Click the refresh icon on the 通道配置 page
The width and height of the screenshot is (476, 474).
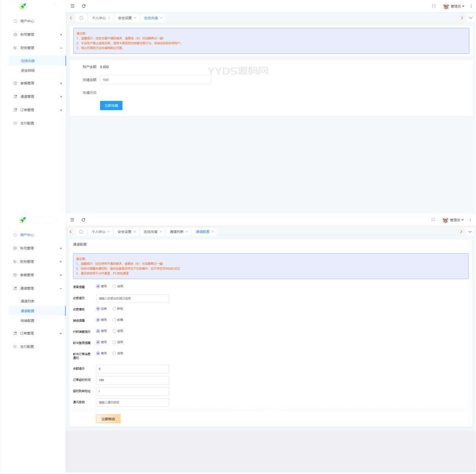point(84,220)
